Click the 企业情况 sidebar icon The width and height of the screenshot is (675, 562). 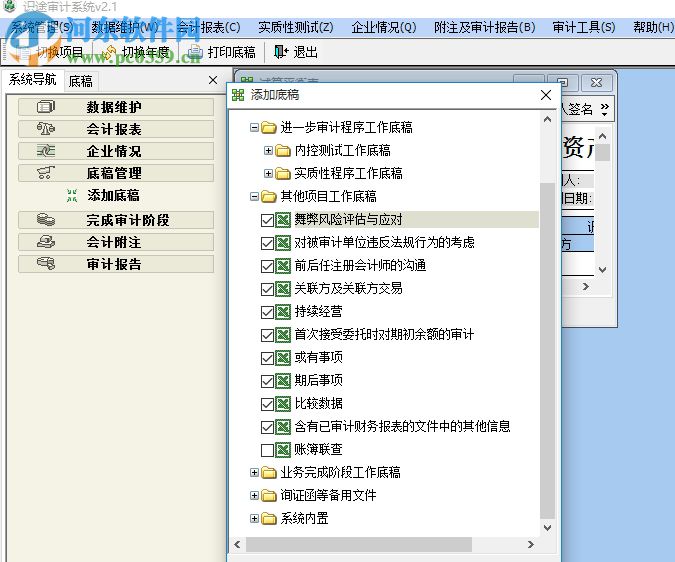click(x=46, y=151)
